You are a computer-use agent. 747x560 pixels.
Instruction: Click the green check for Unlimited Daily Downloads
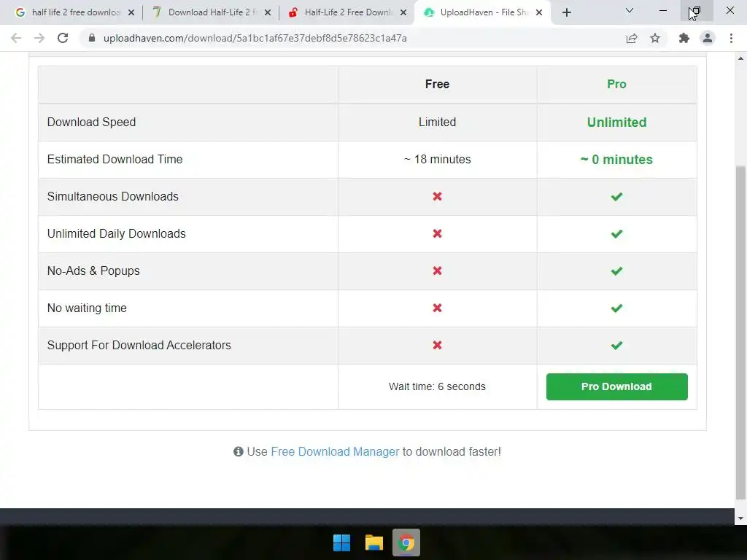616,234
